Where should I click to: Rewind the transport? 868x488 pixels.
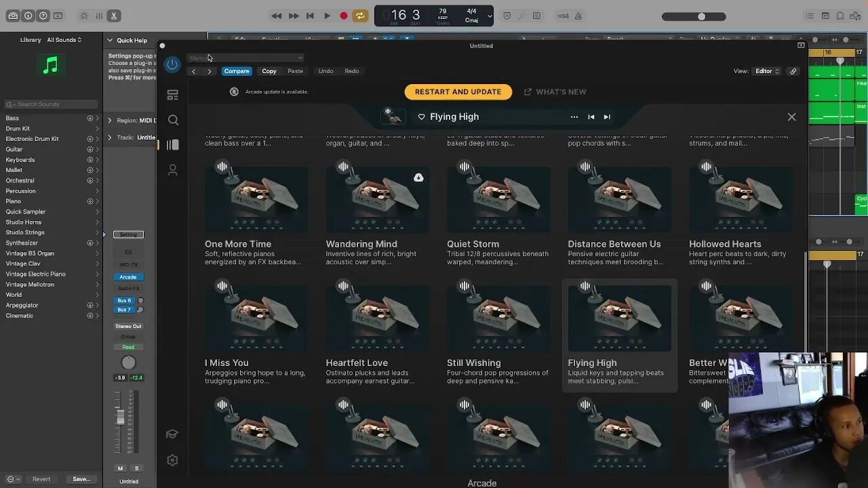coord(277,16)
